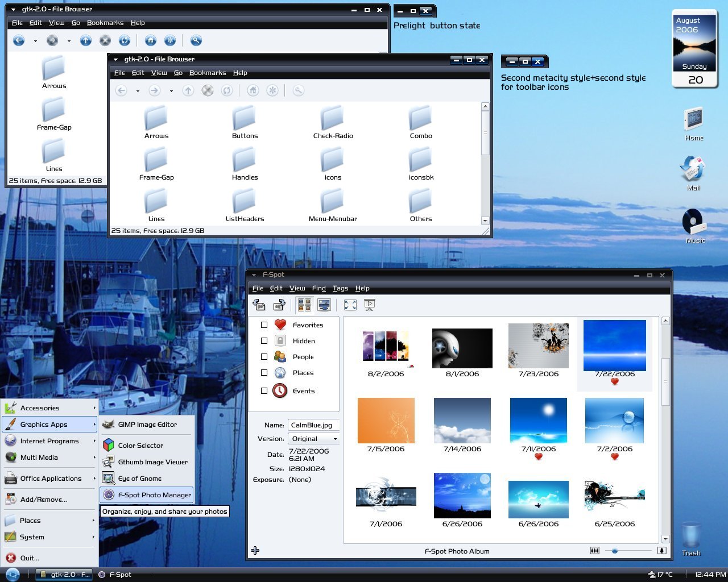Click Quit... in main menu
This screenshot has height=582, width=728.
coord(49,558)
